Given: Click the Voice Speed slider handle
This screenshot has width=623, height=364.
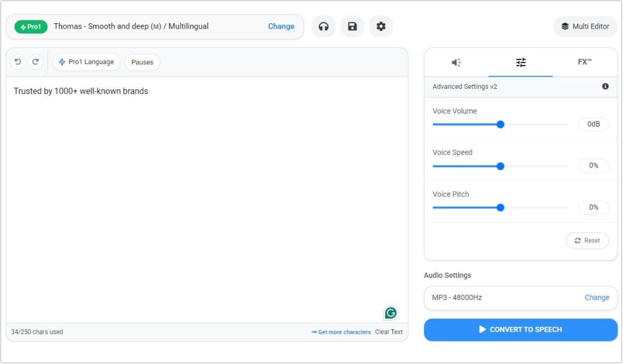Looking at the screenshot, I should [500, 166].
